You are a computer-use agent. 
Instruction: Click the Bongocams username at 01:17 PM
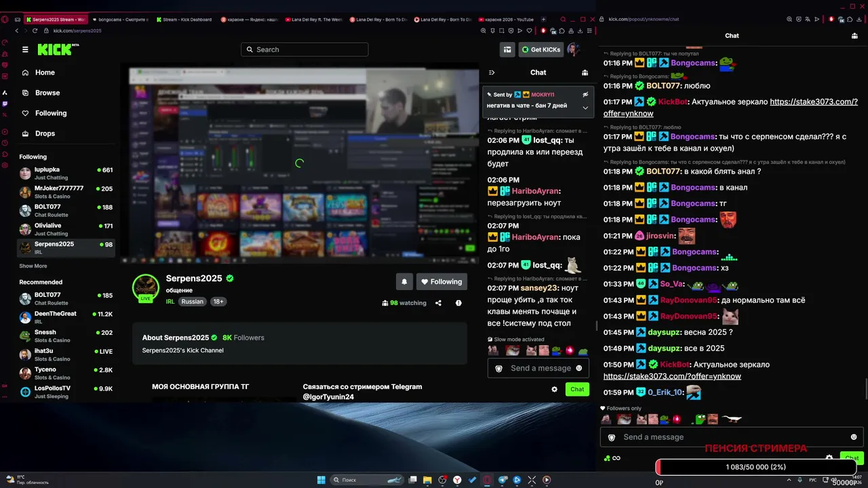pyautogui.click(x=692, y=137)
